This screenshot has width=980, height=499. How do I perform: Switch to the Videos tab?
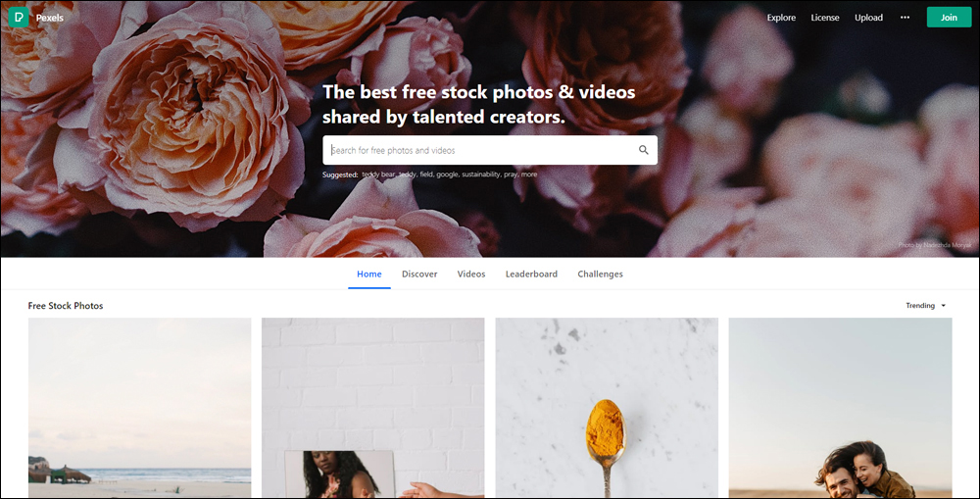click(471, 274)
